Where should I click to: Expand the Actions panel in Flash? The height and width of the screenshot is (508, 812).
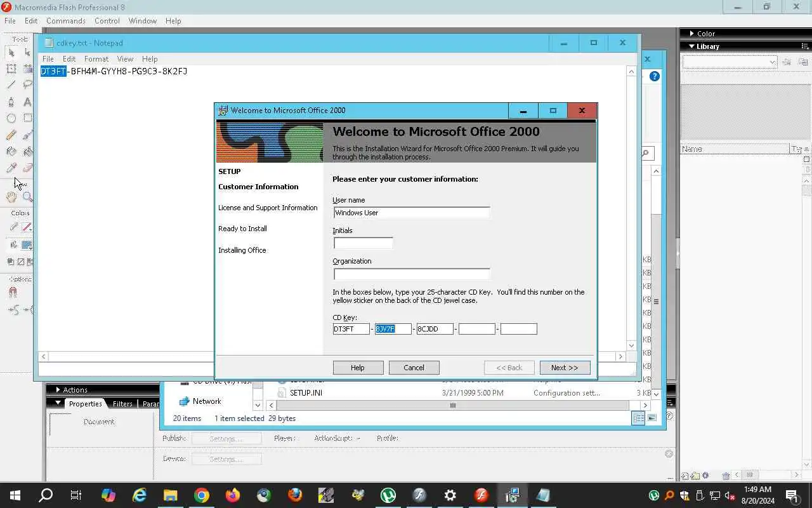click(x=58, y=390)
